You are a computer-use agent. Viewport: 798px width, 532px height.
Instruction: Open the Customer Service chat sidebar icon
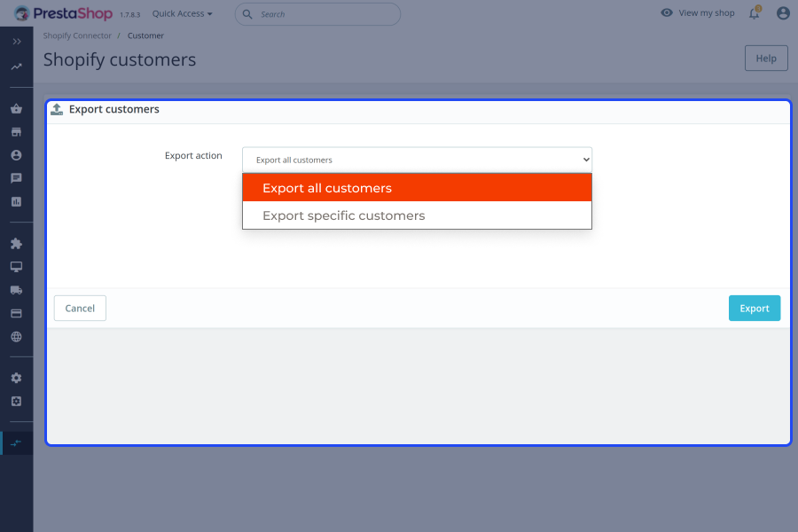[x=16, y=178]
